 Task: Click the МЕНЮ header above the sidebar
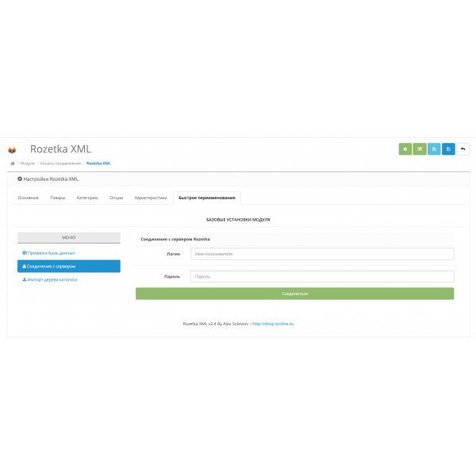click(69, 238)
